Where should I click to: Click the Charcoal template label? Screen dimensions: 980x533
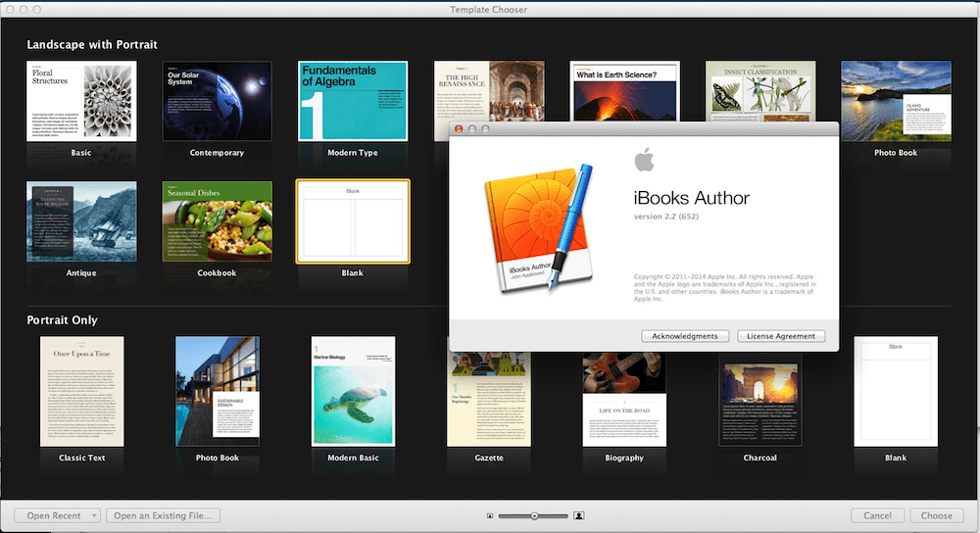[x=760, y=458]
